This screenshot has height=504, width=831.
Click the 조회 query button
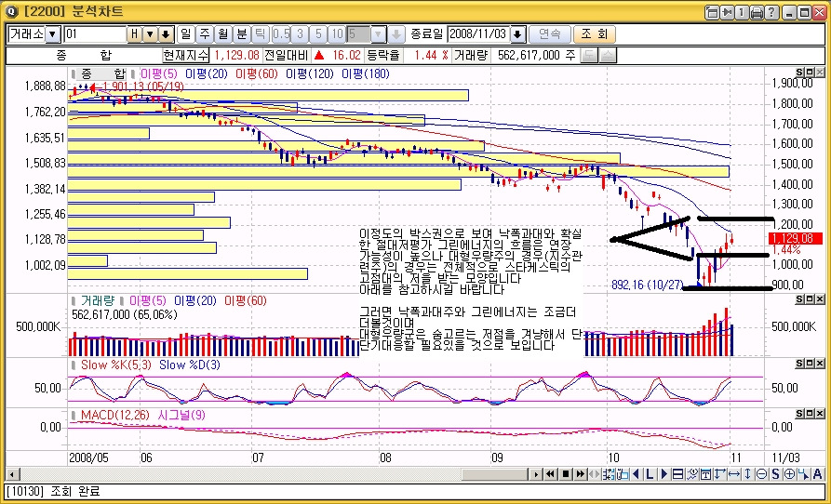595,34
